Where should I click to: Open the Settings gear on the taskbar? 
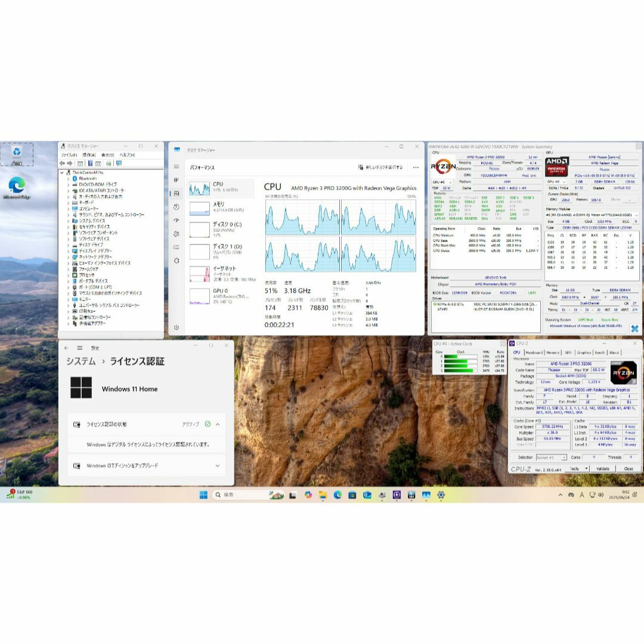441,495
